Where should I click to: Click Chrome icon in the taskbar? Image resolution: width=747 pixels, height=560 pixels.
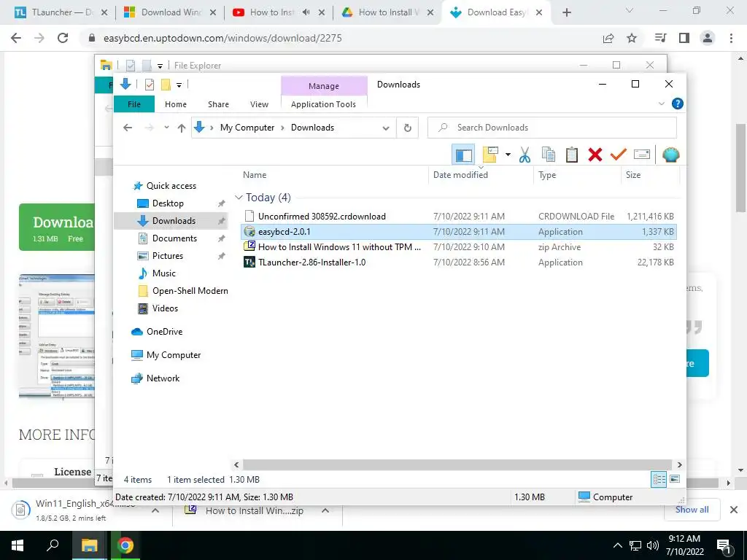pos(125,545)
